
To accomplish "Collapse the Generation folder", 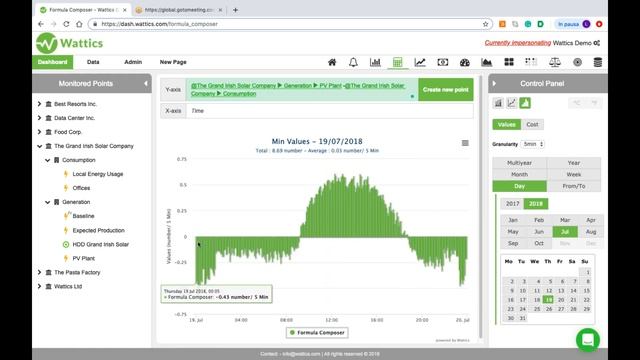I will coord(48,202).
